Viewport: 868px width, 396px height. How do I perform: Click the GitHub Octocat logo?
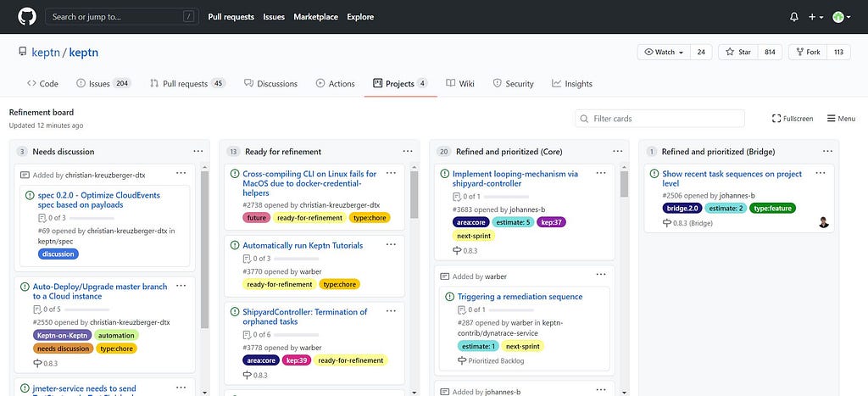26,16
